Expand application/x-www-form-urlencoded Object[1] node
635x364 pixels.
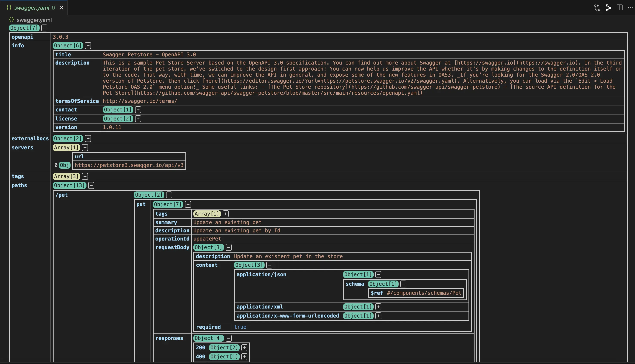coord(378,316)
